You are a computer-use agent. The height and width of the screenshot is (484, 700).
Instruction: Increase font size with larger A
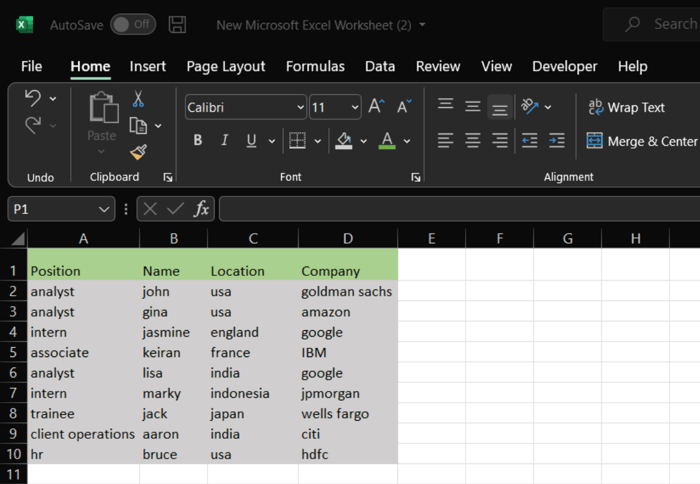tap(376, 107)
